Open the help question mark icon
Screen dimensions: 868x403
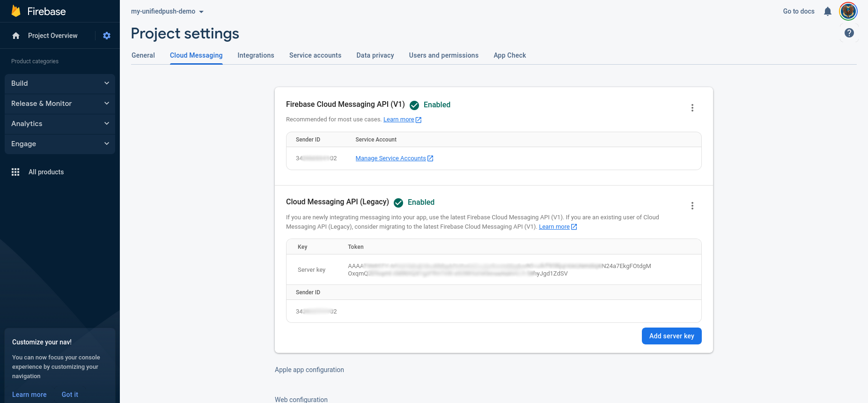coord(849,33)
